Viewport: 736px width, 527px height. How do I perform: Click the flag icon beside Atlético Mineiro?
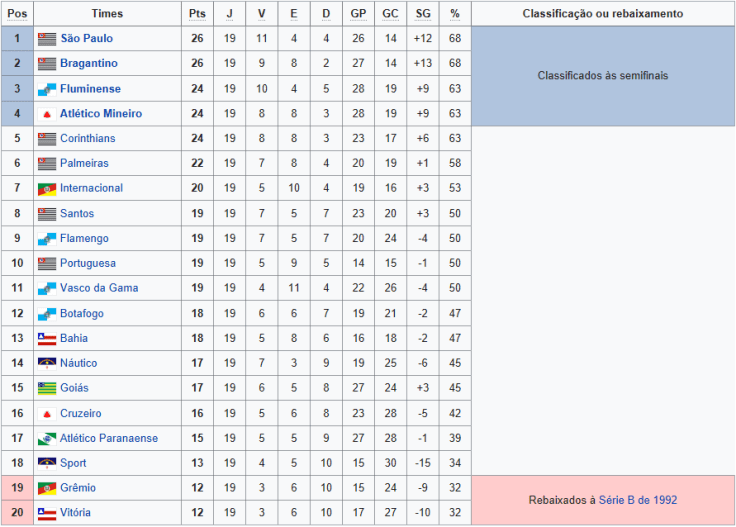click(46, 113)
